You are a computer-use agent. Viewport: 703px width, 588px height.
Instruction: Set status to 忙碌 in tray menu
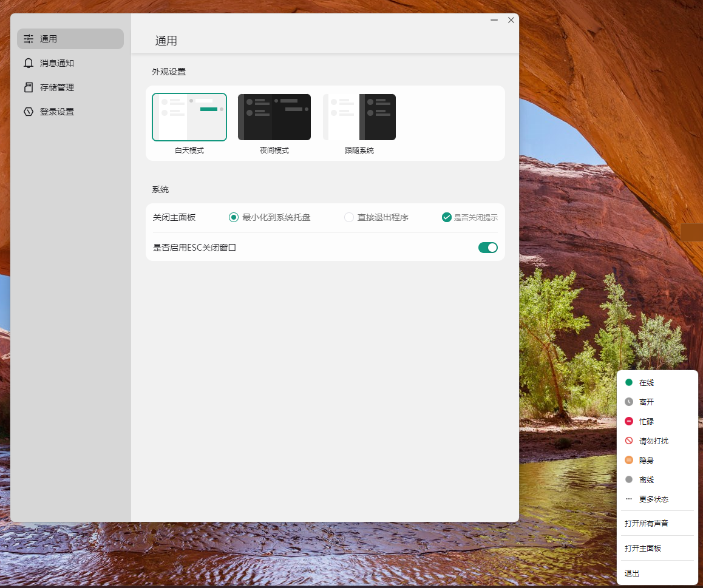(657, 421)
